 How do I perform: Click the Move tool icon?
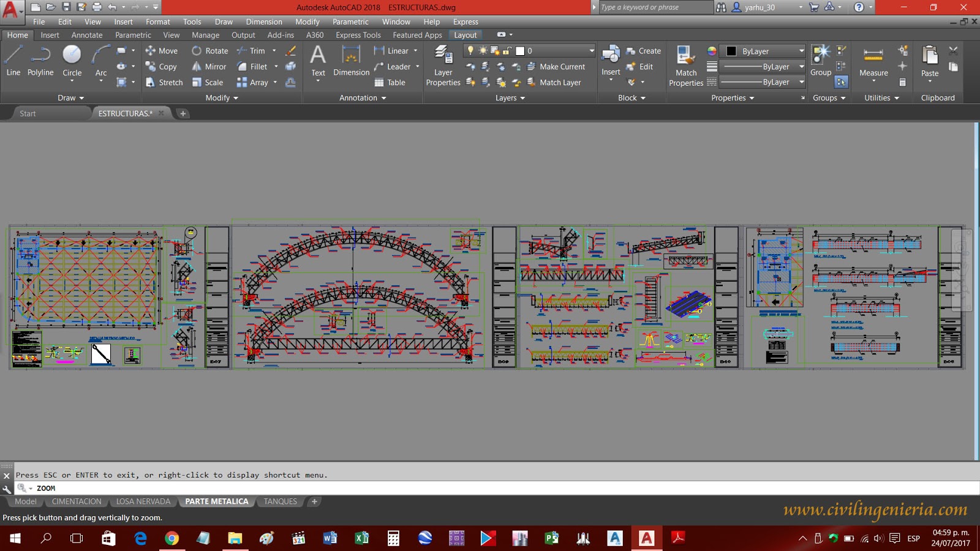(x=150, y=51)
